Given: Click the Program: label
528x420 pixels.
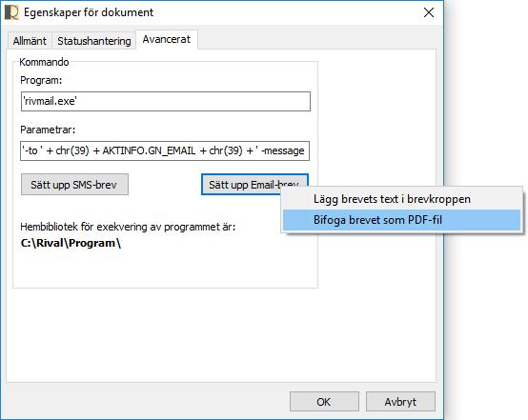Looking at the screenshot, I should 41,80.
